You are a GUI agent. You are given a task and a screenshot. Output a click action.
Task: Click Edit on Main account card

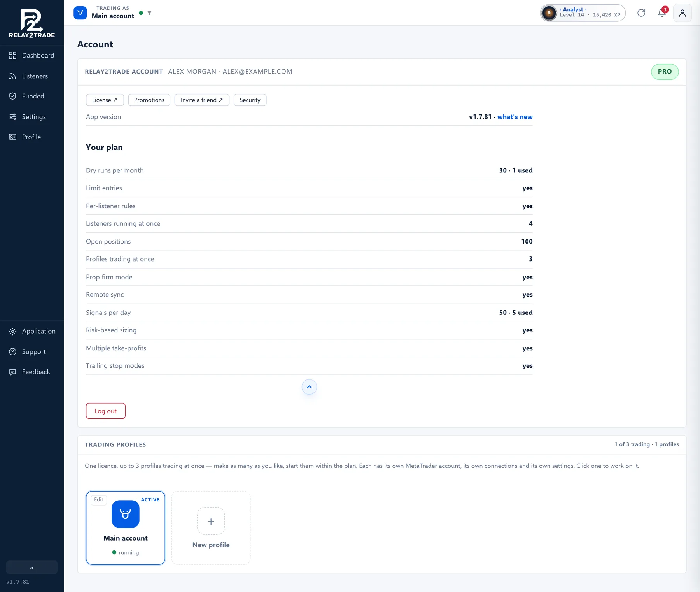99,499
